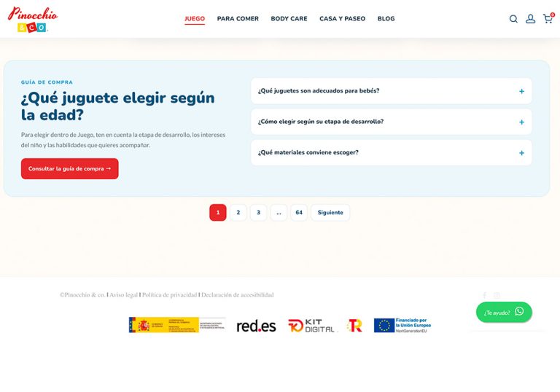
Task: Open the BODY CARE menu item
Action: pyautogui.click(x=289, y=18)
